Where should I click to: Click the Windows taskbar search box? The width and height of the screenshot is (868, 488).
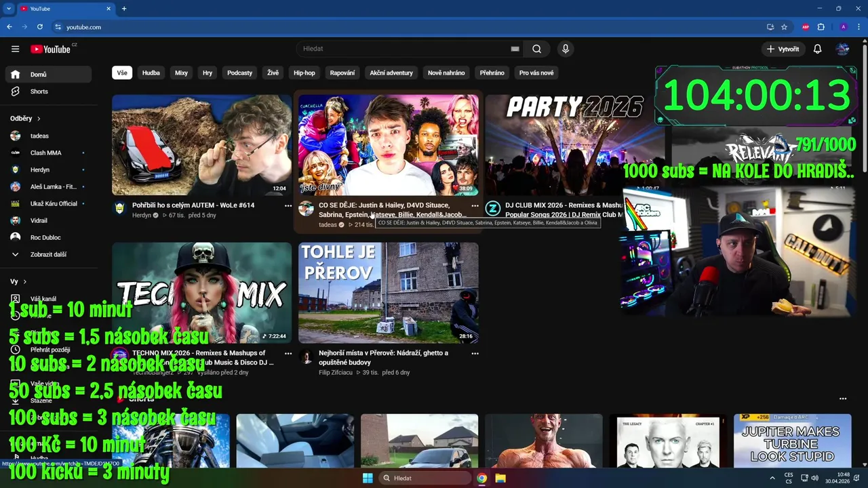pyautogui.click(x=424, y=478)
